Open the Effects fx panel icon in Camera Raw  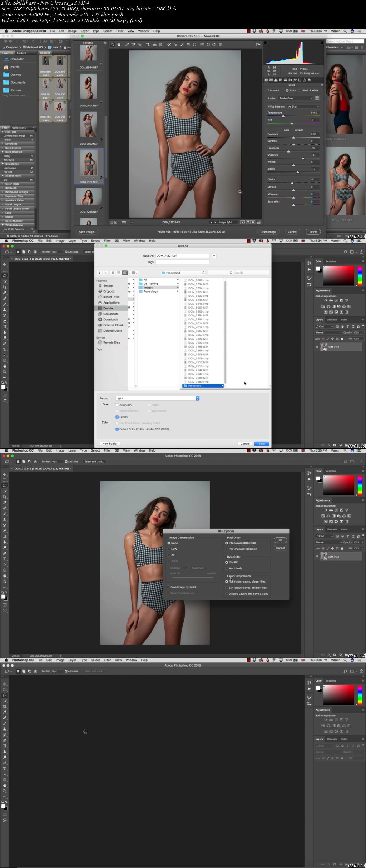click(x=295, y=80)
